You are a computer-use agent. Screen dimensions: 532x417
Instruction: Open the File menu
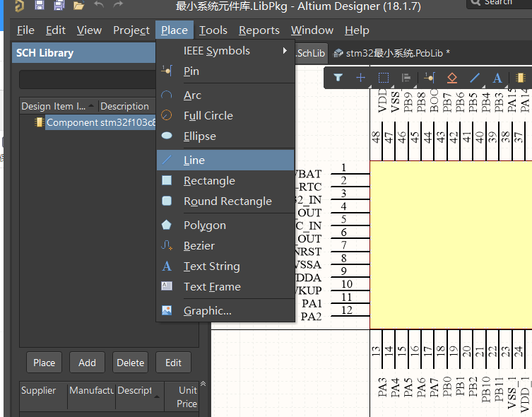click(x=25, y=30)
